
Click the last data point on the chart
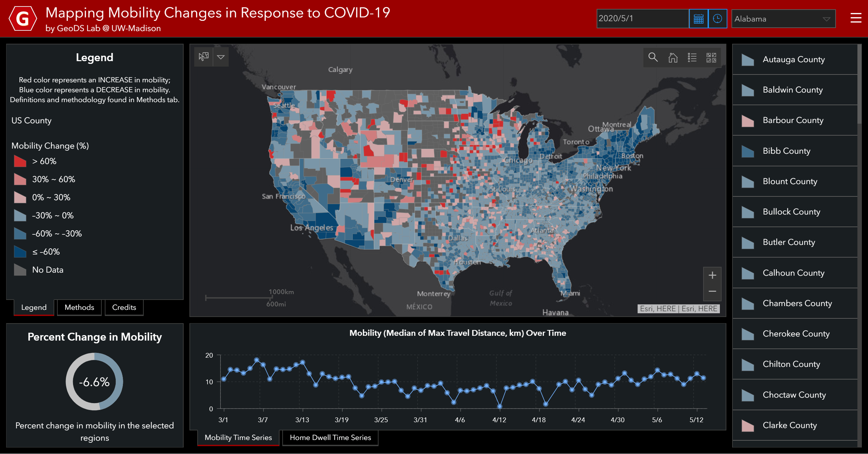(703, 378)
